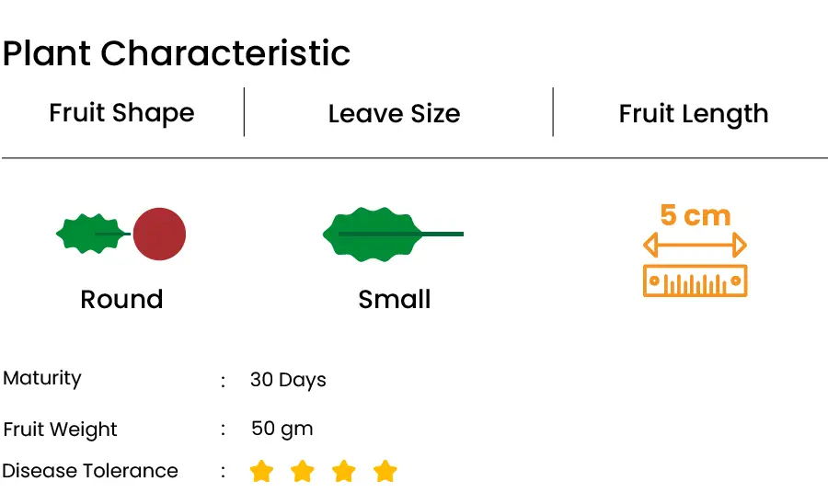This screenshot has height=504, width=828.
Task: Select the large green leaf size icon
Action: (393, 235)
